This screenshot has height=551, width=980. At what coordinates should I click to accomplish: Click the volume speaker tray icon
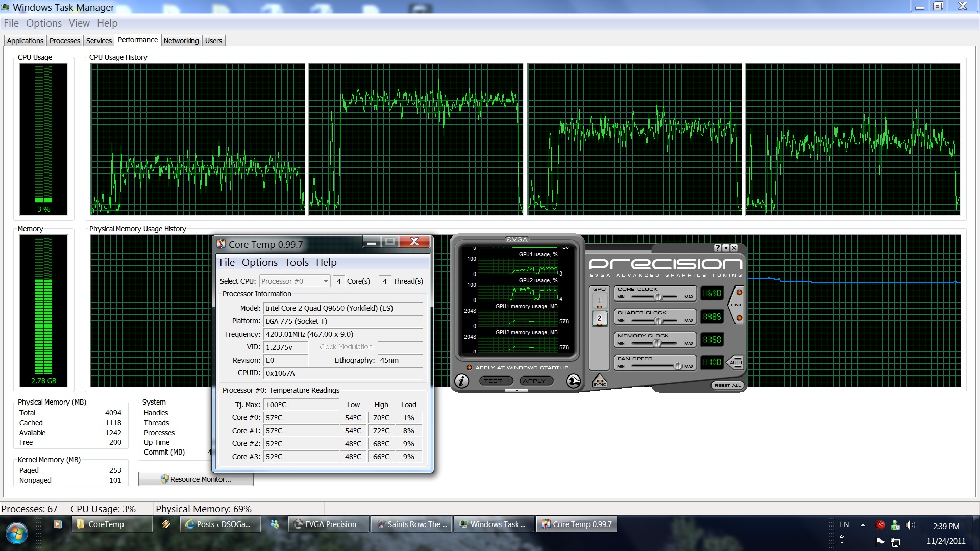tap(910, 525)
